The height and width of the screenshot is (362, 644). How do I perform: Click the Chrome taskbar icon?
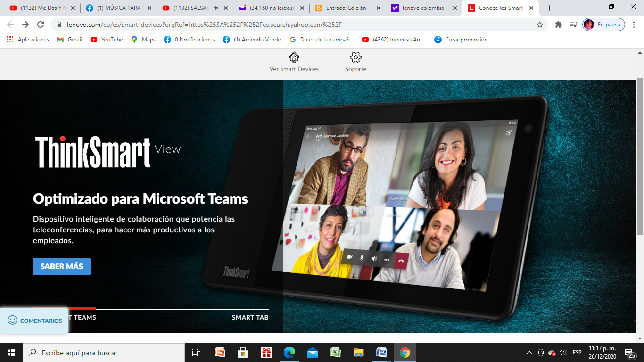(405, 353)
